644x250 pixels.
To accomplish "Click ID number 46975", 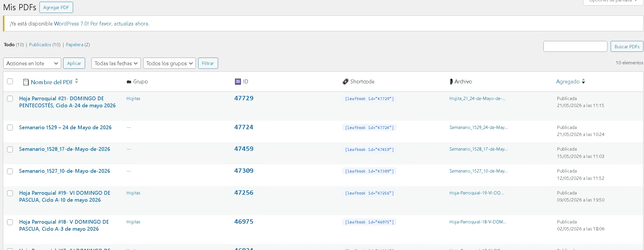I will click(244, 222).
